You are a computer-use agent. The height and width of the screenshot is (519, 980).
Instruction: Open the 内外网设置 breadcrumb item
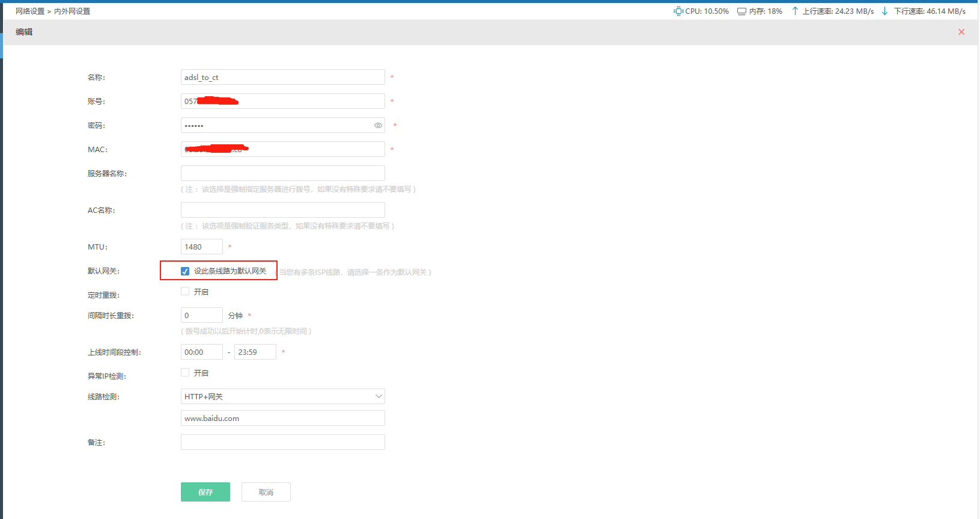click(x=72, y=11)
